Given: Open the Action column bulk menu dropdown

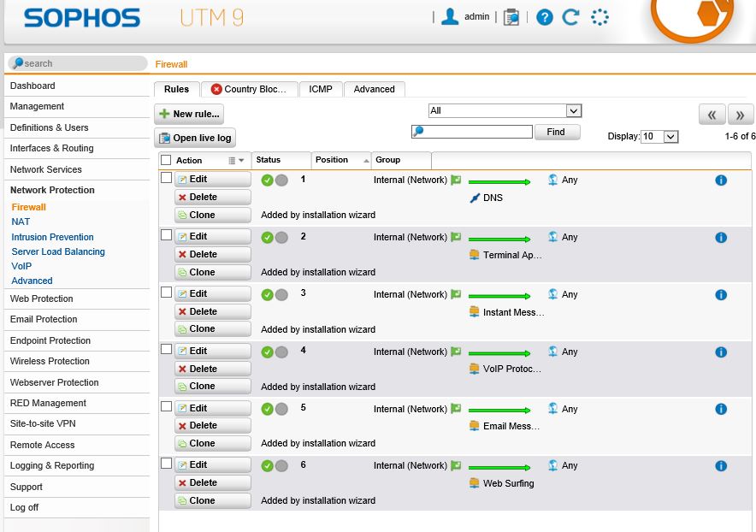Looking at the screenshot, I should coord(236,161).
